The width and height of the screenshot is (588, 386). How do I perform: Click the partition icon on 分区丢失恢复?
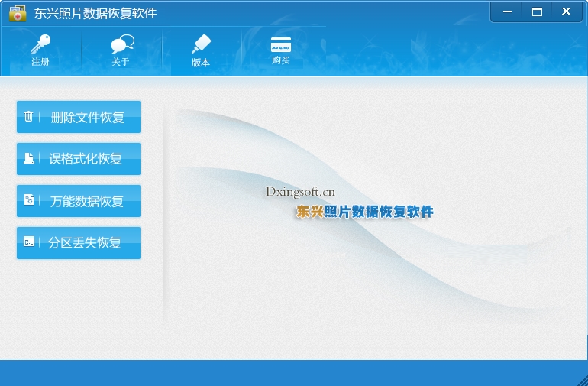(x=29, y=242)
